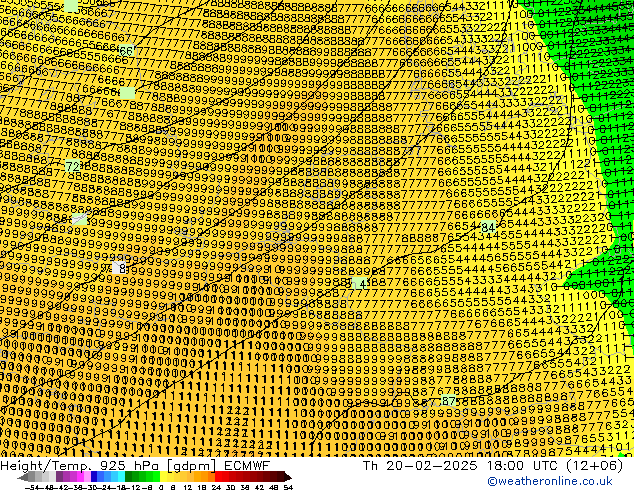Click the 'Th 20-02-2025 18:00 UTC (12+06)' timestamp
The width and height of the screenshot is (634, 490).
click(493, 465)
